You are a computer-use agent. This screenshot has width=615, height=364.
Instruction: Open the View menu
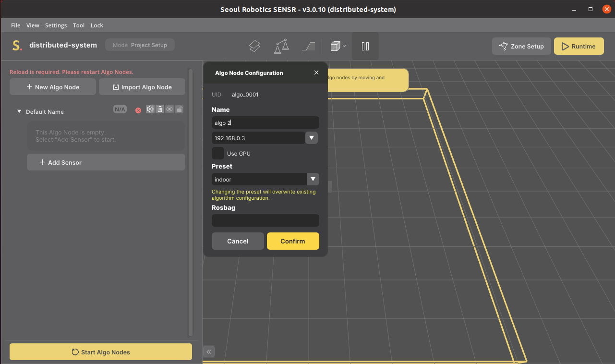tap(33, 25)
